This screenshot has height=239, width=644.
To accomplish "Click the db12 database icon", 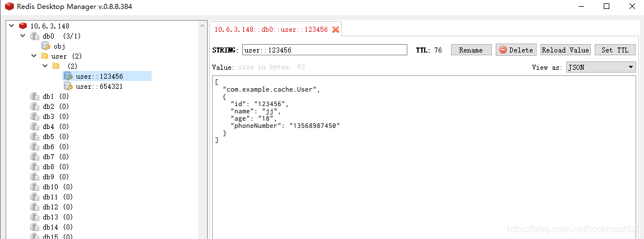I will click(x=35, y=207).
